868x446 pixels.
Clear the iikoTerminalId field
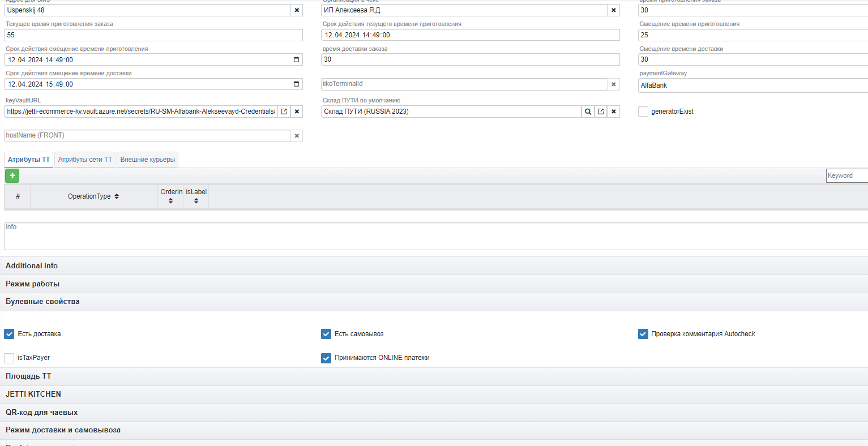(614, 84)
